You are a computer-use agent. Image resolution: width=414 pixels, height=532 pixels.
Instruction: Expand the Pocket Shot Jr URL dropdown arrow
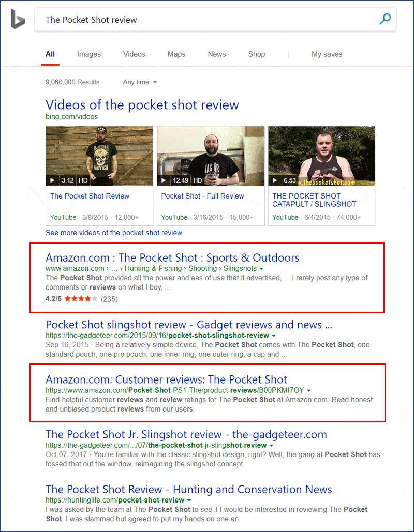tap(271, 446)
